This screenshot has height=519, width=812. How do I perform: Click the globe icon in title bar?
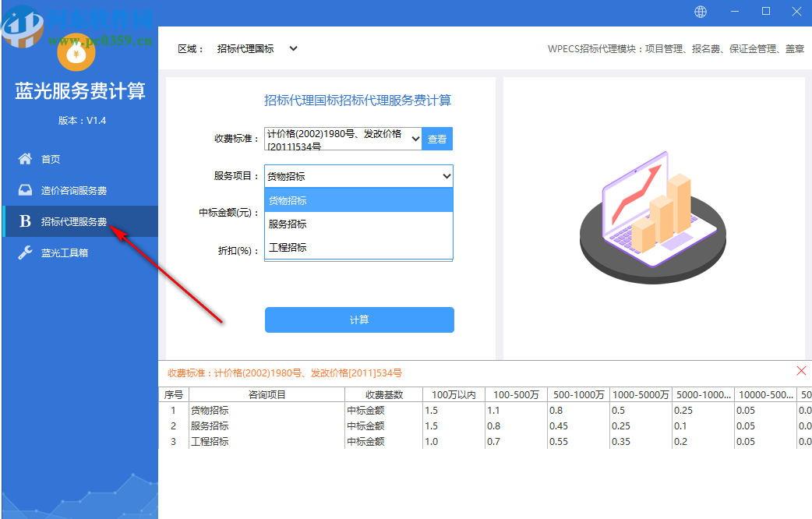coord(702,11)
